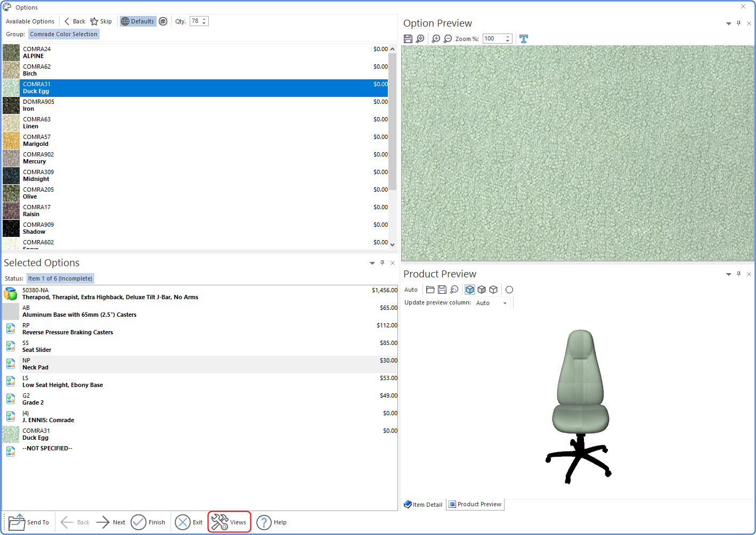This screenshot has height=535, width=756.
Task: Select the highlighted blue cube view mode
Action: click(470, 290)
